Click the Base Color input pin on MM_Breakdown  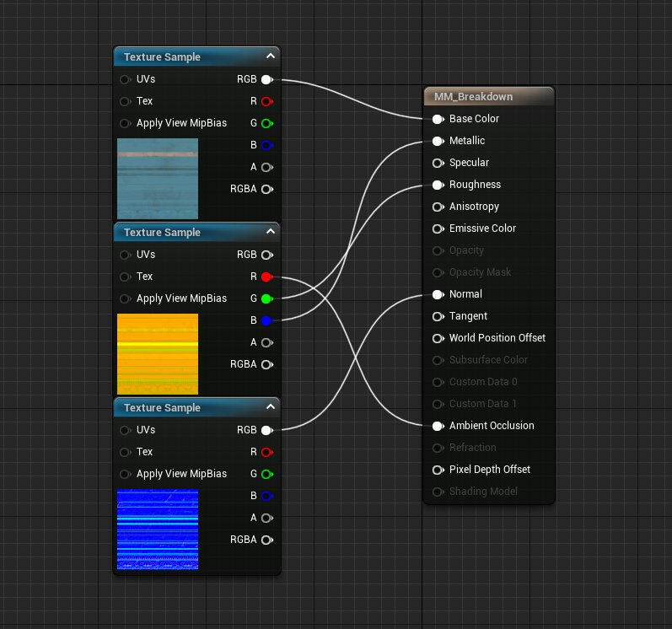click(438, 119)
